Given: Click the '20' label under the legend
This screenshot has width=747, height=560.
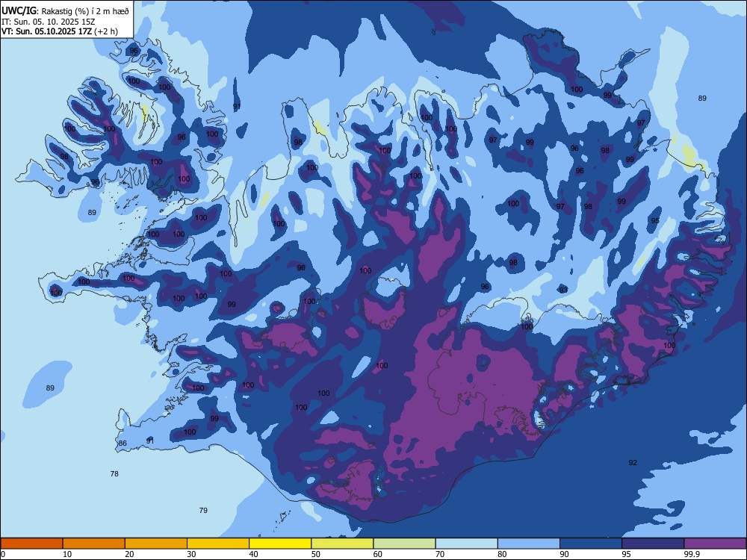Looking at the screenshot, I should (129, 554).
